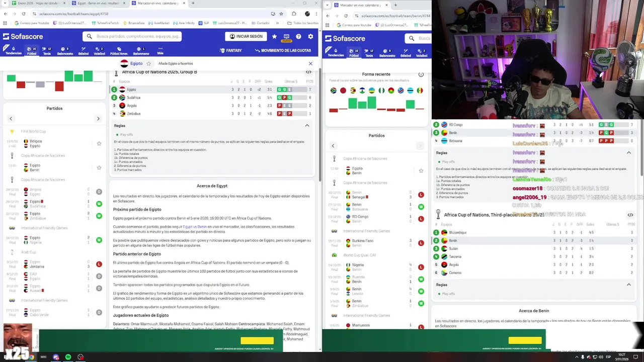Open Forma reciente info icon in Benin window
This screenshot has height=362, width=644.
pyautogui.click(x=421, y=74)
